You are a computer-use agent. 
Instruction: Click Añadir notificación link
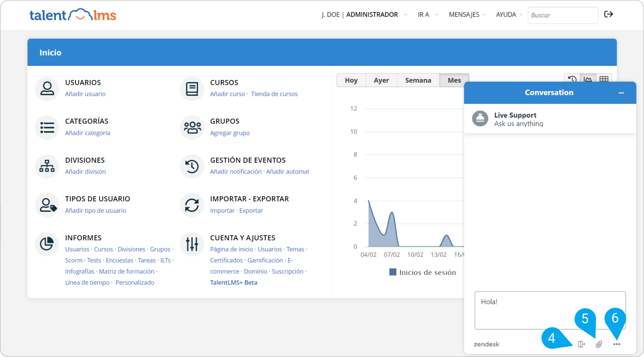(236, 171)
